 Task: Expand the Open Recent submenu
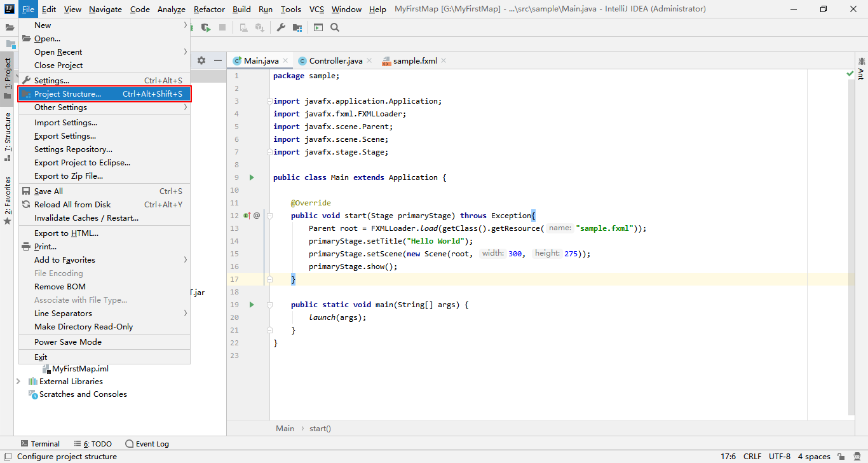[104, 52]
